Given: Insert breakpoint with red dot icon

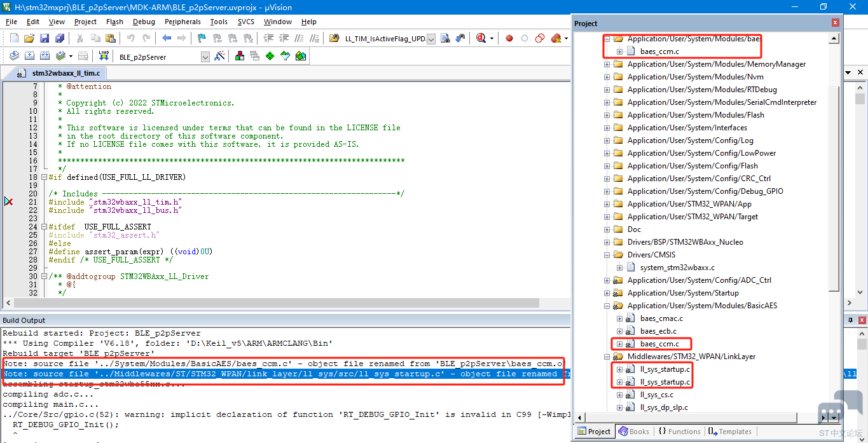Looking at the screenshot, I should (x=509, y=38).
